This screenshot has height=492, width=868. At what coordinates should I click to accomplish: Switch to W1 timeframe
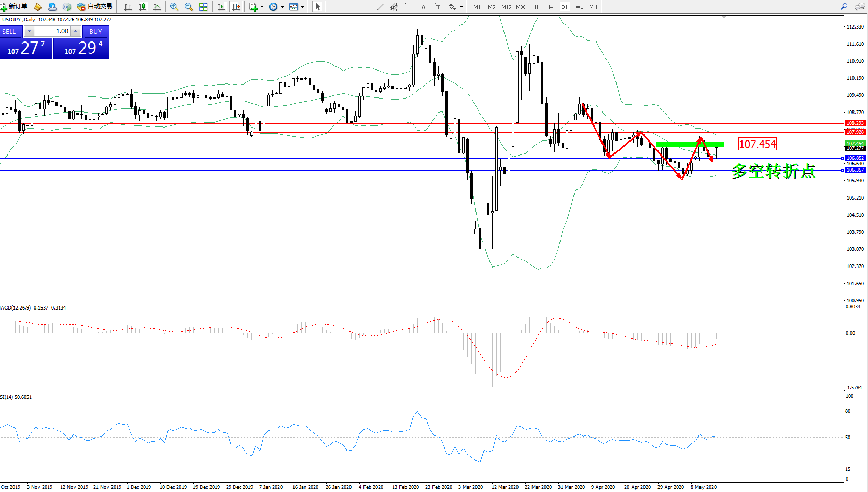(579, 7)
